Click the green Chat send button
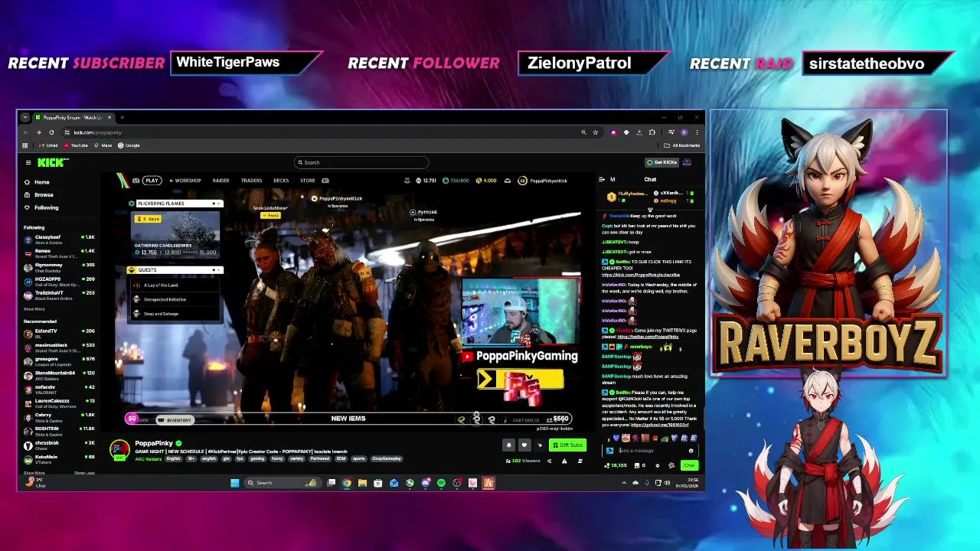The image size is (980, 551). [x=690, y=465]
